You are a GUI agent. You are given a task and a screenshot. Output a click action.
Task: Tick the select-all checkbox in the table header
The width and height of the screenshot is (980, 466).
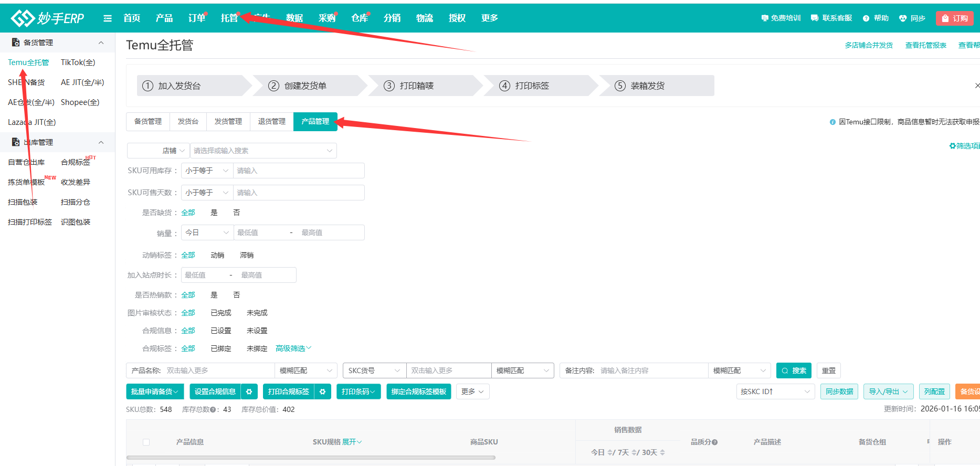click(x=146, y=442)
